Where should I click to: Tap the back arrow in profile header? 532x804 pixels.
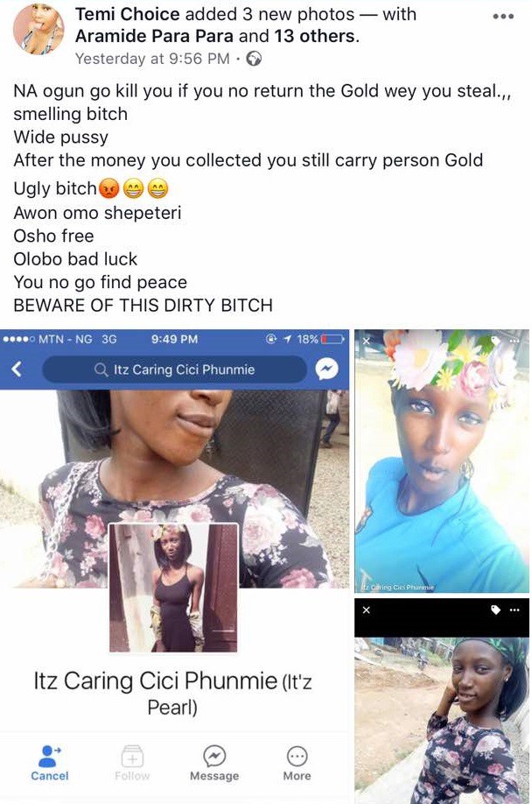click(x=17, y=369)
